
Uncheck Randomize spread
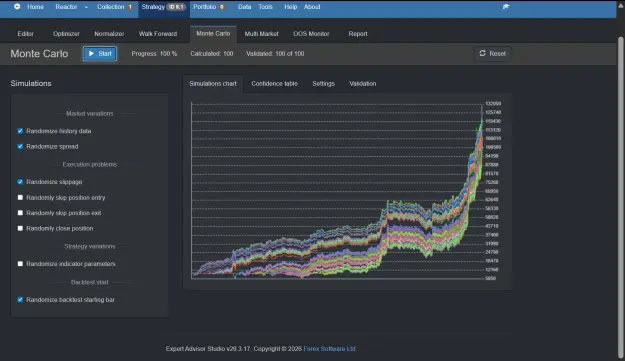[x=20, y=147]
